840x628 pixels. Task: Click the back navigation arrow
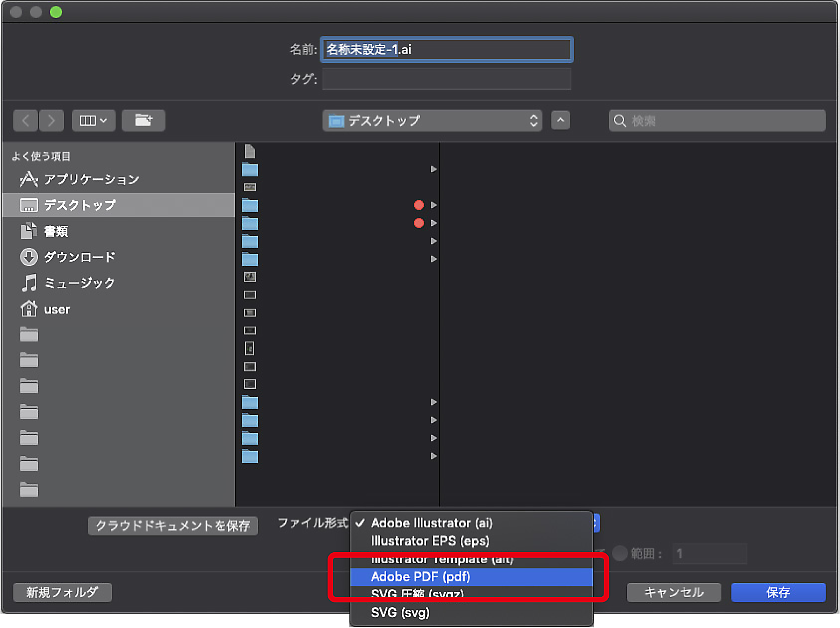26,121
